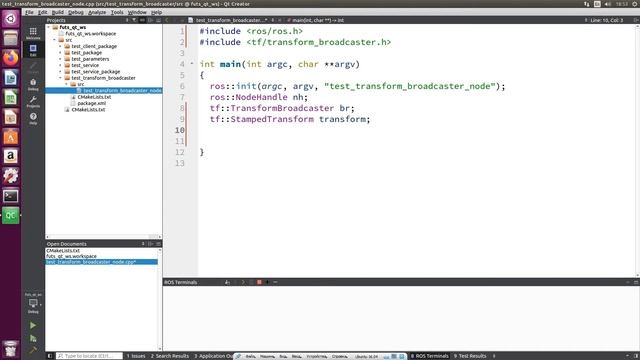This screenshot has height=360, width=640.
Task: Toggle the left sidebar visibility button
Action: tap(50, 356)
